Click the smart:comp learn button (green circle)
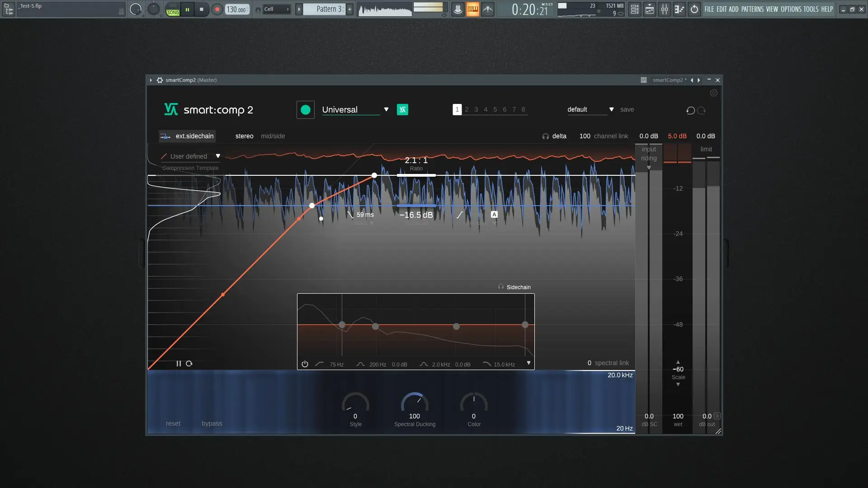This screenshot has height=488, width=868. tap(305, 110)
